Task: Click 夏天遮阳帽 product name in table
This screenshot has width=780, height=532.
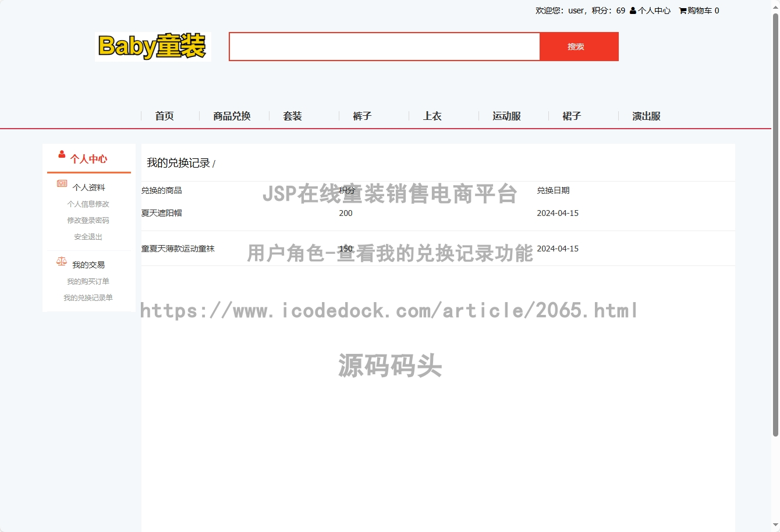Action: pyautogui.click(x=162, y=213)
